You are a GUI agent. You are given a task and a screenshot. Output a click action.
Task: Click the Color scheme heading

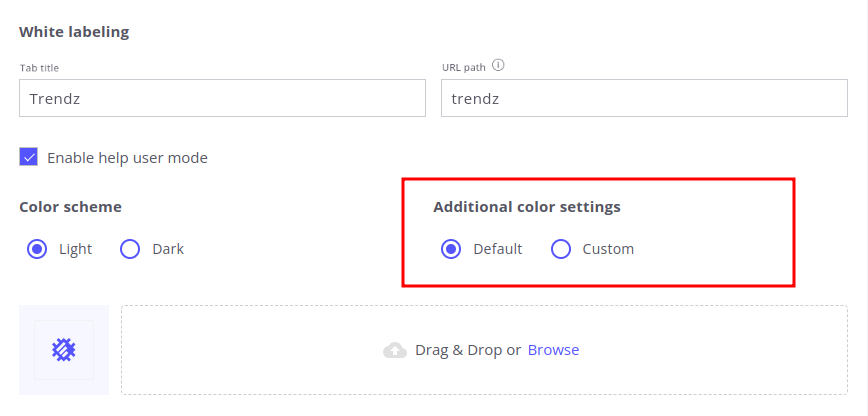[70, 207]
